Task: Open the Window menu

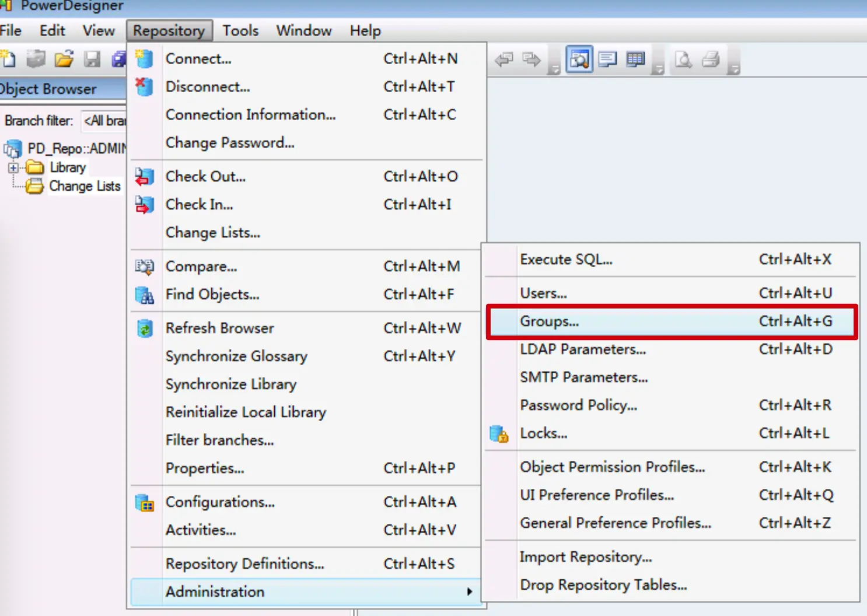Action: point(304,30)
